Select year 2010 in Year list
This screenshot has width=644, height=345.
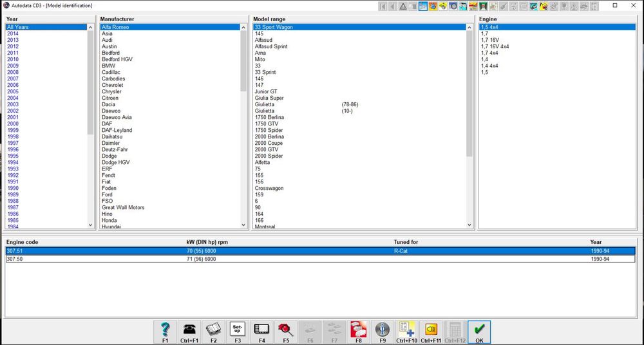pyautogui.click(x=13, y=59)
